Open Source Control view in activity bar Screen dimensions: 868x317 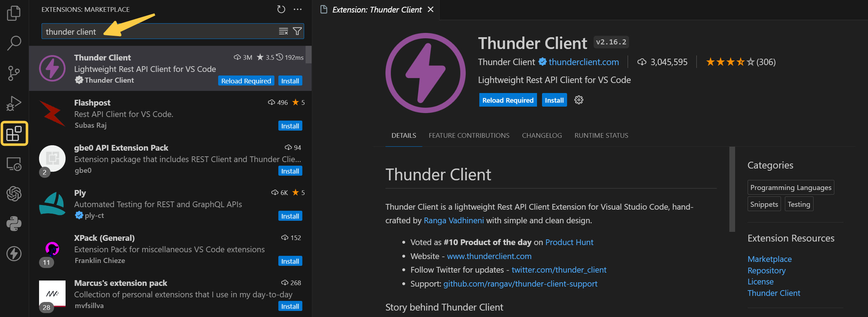[x=14, y=73]
